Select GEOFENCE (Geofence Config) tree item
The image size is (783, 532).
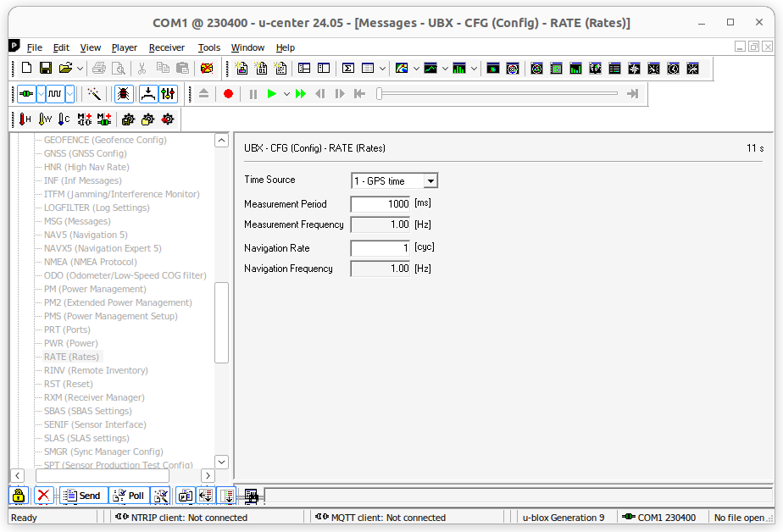[105, 140]
